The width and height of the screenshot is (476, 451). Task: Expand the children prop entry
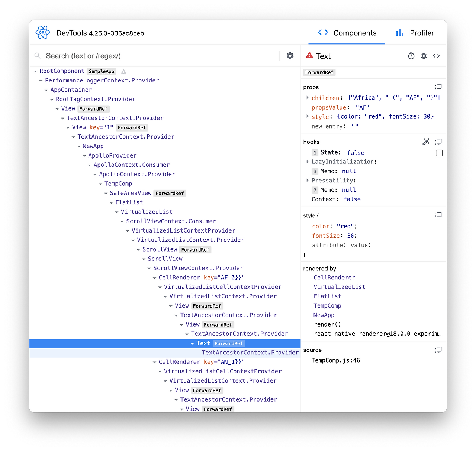click(308, 98)
